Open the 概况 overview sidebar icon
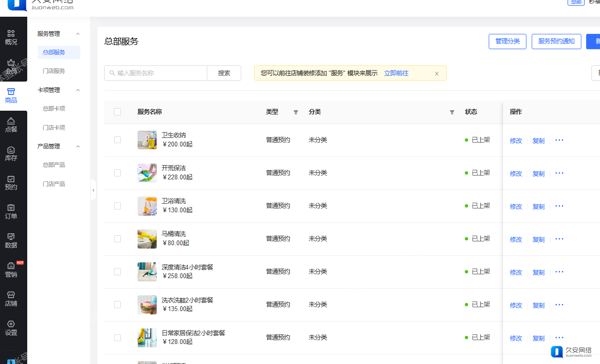 click(11, 37)
